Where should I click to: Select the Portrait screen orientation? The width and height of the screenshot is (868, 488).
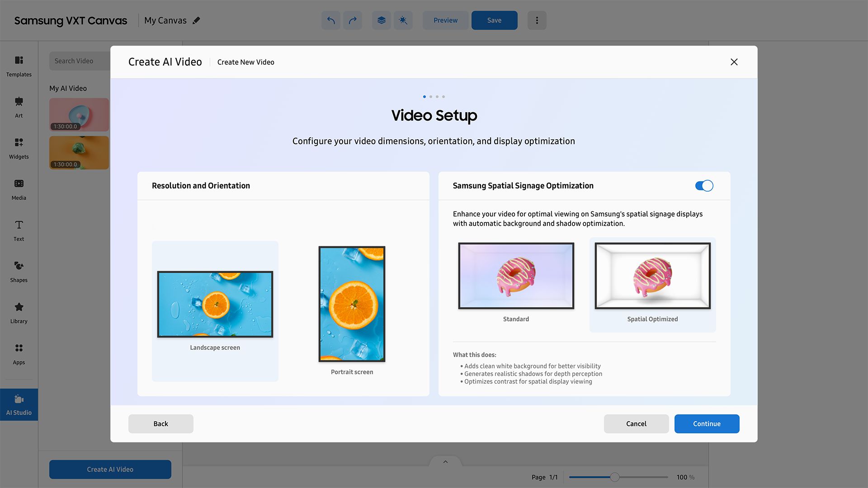coord(352,304)
